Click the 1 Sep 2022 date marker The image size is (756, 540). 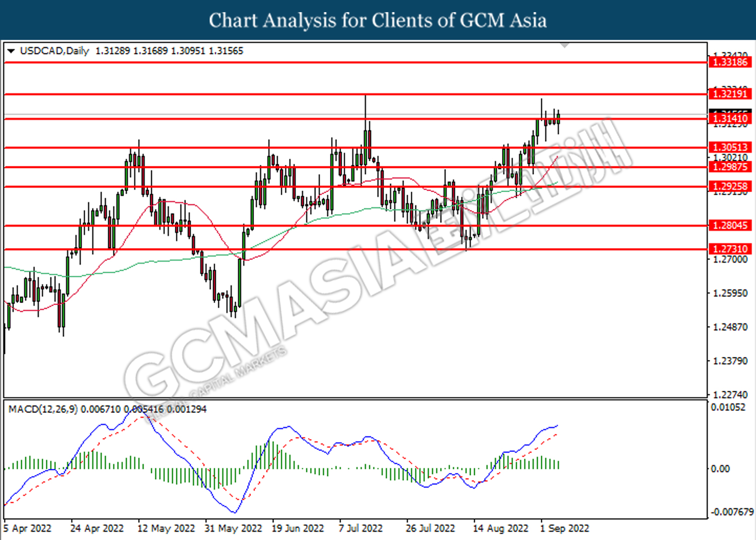(564, 528)
